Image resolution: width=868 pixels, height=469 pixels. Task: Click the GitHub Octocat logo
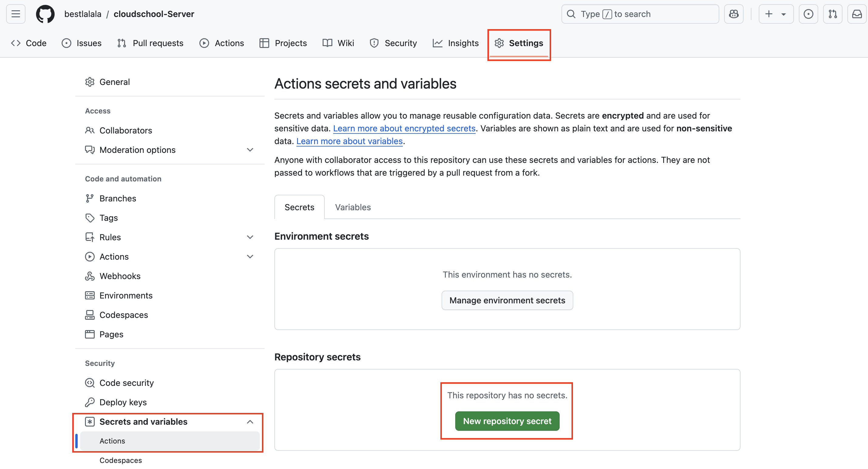tap(45, 14)
